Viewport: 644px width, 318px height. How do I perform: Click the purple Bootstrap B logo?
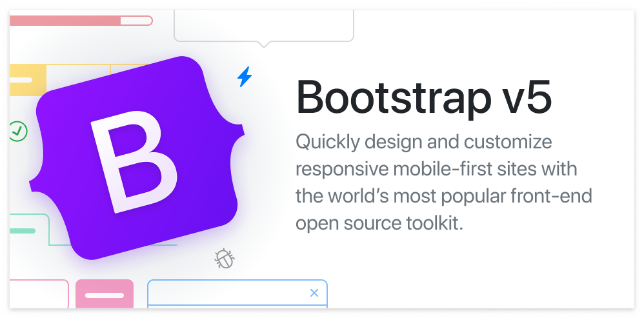coord(137,158)
